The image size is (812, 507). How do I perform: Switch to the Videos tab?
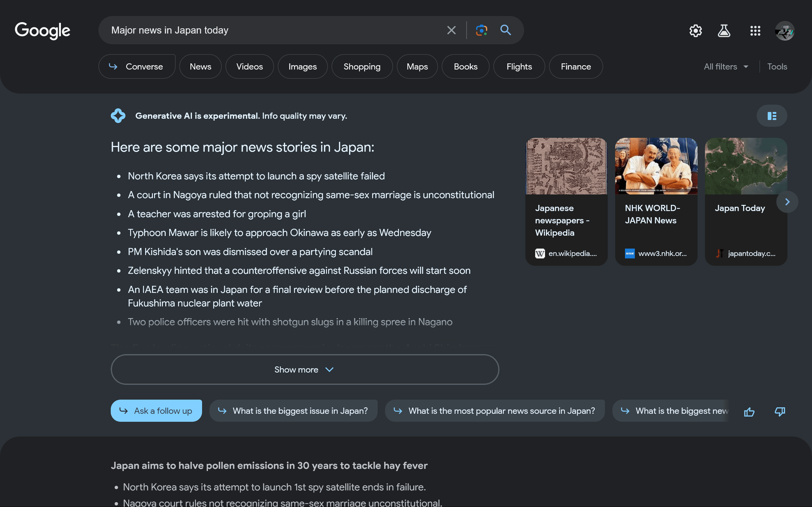tap(249, 66)
